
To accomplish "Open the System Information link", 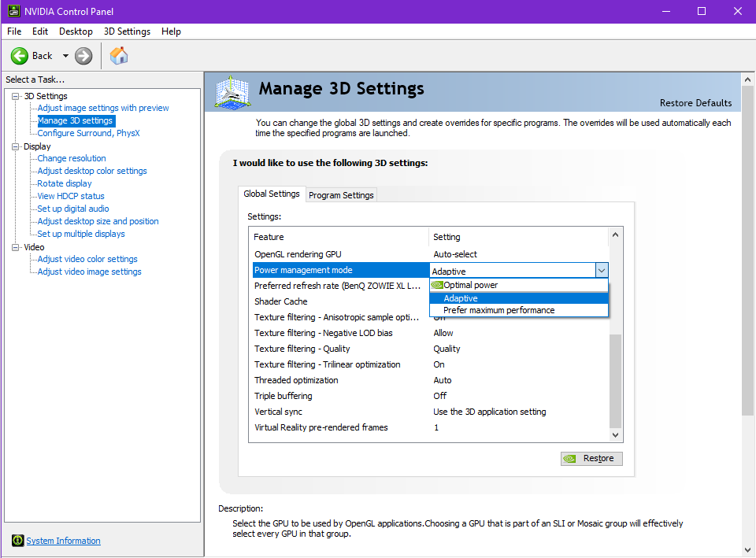I will (63, 541).
